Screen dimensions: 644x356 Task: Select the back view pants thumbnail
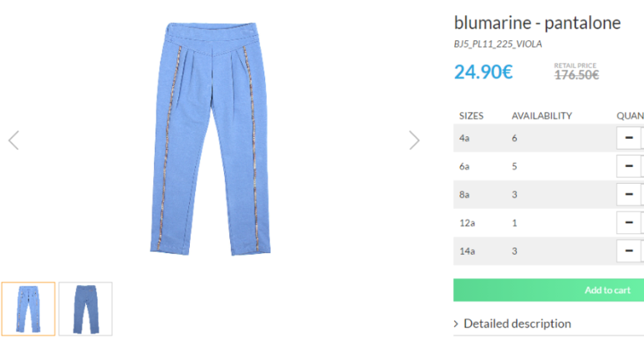point(85,308)
